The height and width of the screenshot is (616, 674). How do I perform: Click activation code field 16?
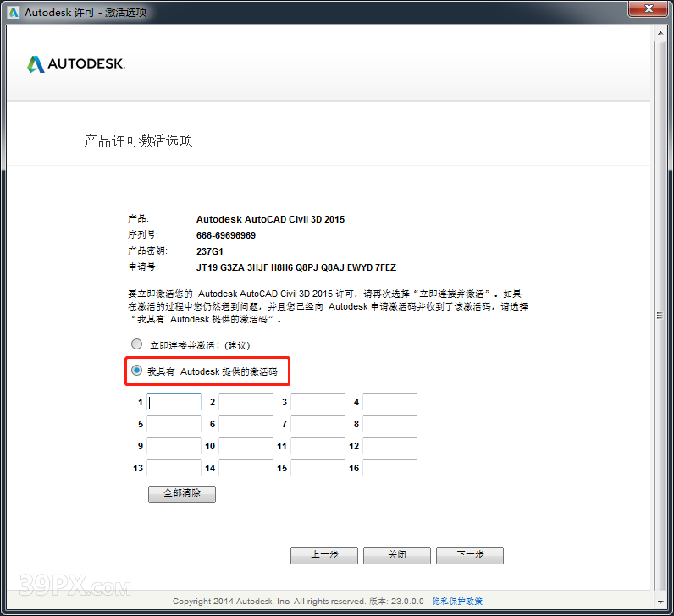(389, 468)
